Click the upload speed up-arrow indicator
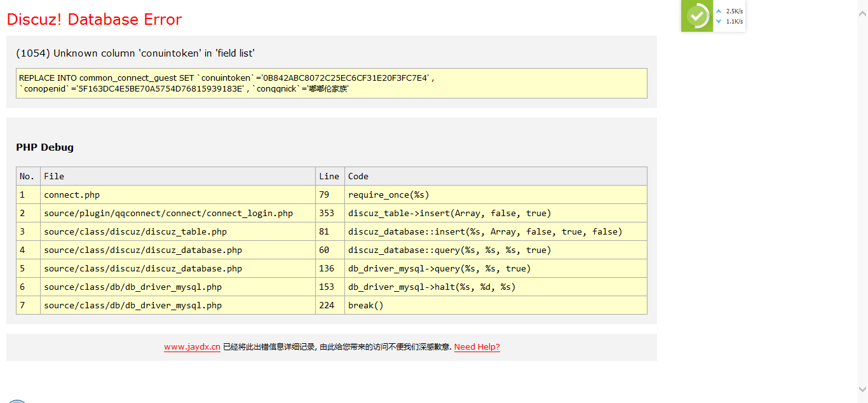This screenshot has width=868, height=403. click(719, 11)
